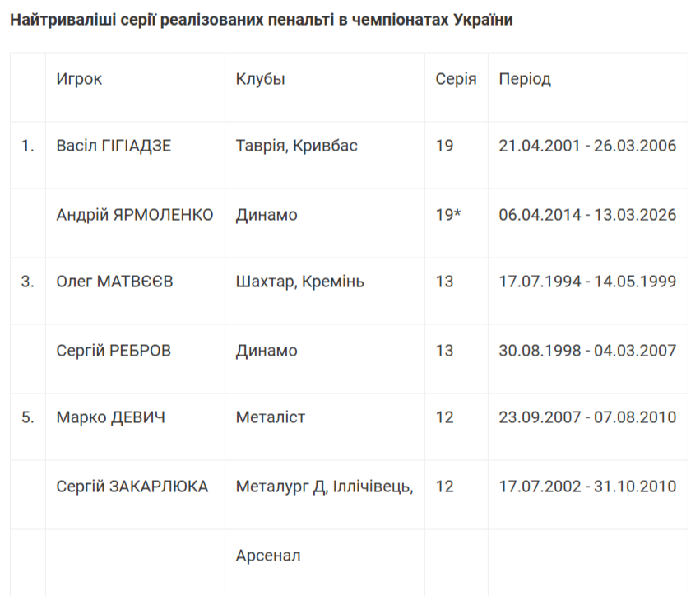This screenshot has height=596, width=700.
Task: Click the "Металіст" club cell
Action: (270, 417)
